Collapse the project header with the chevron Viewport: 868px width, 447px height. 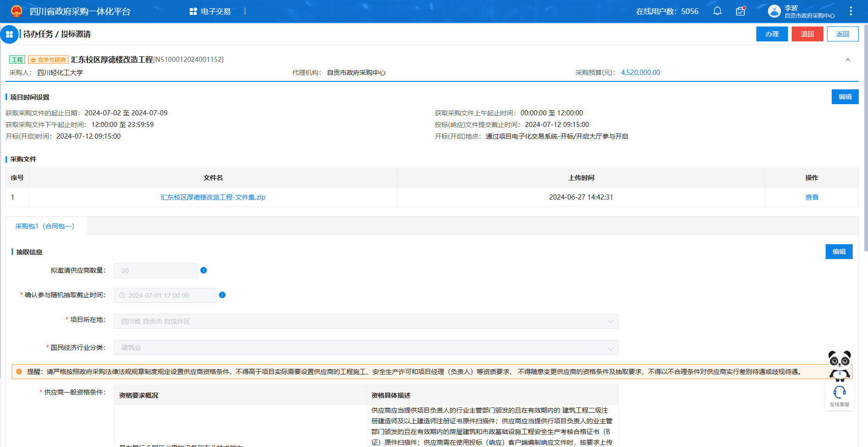pos(848,60)
